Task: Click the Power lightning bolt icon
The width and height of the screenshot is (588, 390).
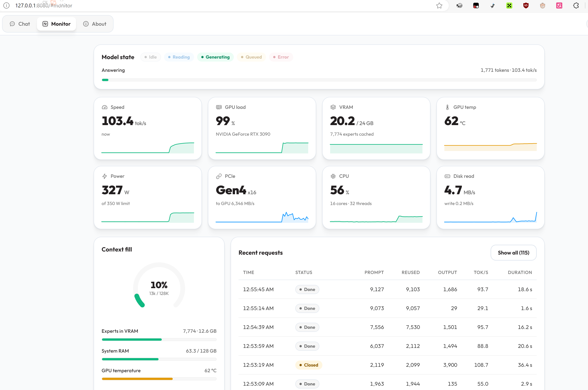Action: [105, 176]
